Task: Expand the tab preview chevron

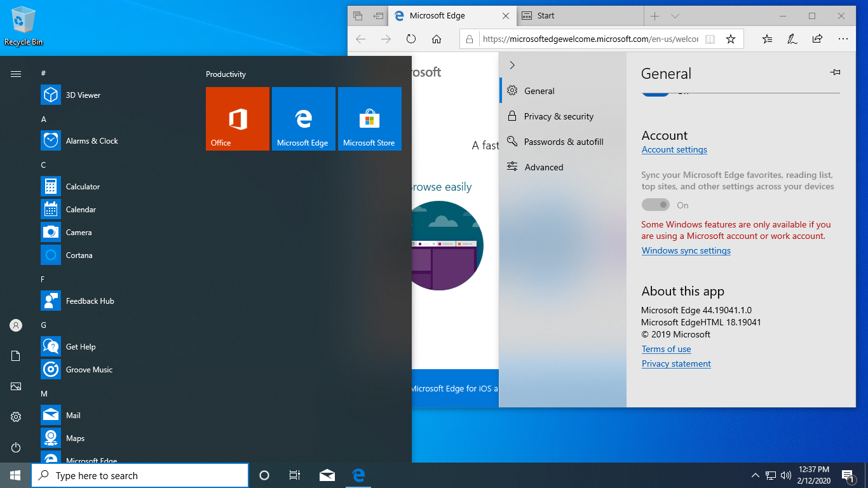Action: pyautogui.click(x=675, y=16)
